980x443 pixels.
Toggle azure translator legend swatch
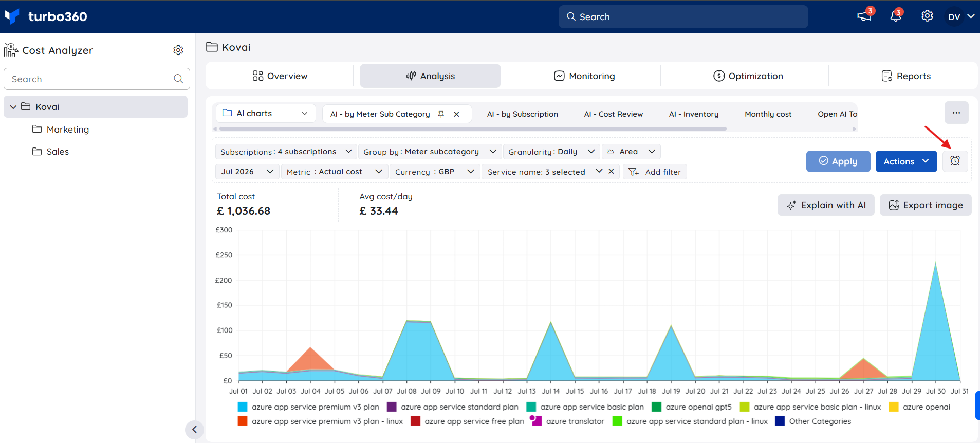tap(536, 421)
